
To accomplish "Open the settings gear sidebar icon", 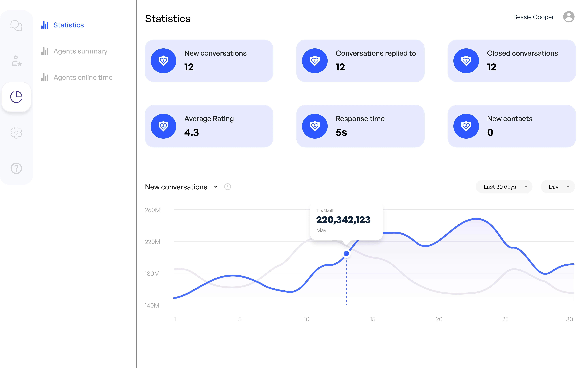I will (x=16, y=133).
